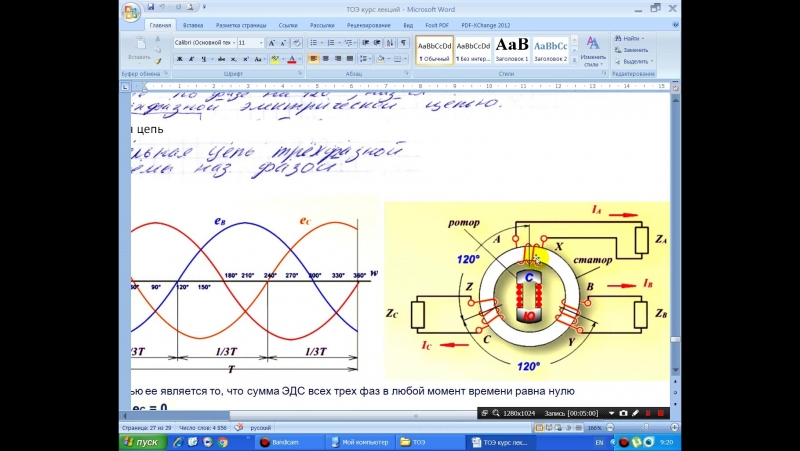The width and height of the screenshot is (800, 451).
Task: Insert a numbered list
Action: point(331,43)
